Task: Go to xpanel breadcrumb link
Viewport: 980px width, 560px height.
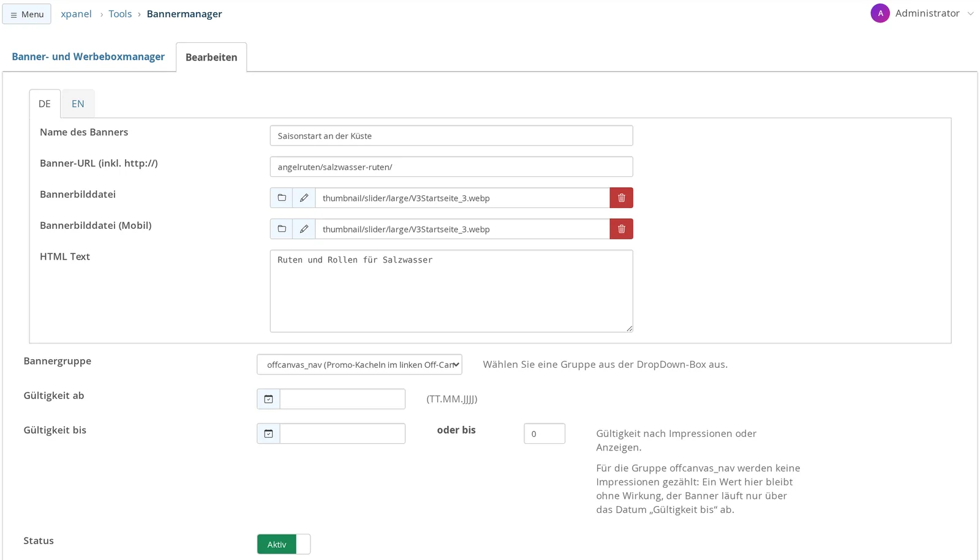Action: (76, 13)
